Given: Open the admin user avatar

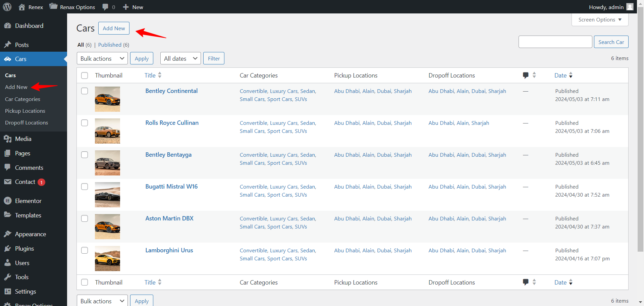Looking at the screenshot, I should point(630,7).
